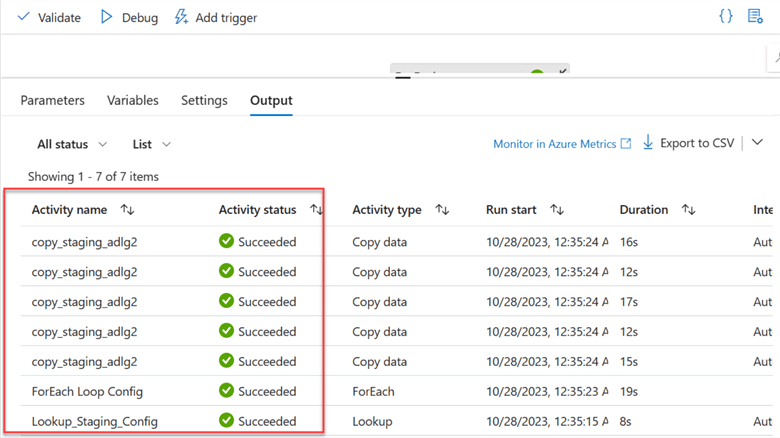
Task: Click the Debug button label
Action: click(140, 18)
